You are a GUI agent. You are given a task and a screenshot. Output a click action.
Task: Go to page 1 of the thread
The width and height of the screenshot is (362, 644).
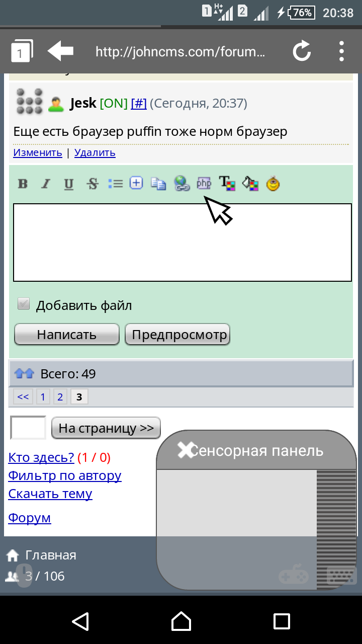tap(43, 397)
